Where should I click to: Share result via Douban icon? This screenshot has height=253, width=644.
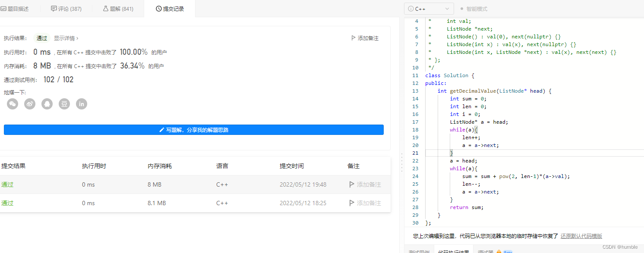(64, 104)
